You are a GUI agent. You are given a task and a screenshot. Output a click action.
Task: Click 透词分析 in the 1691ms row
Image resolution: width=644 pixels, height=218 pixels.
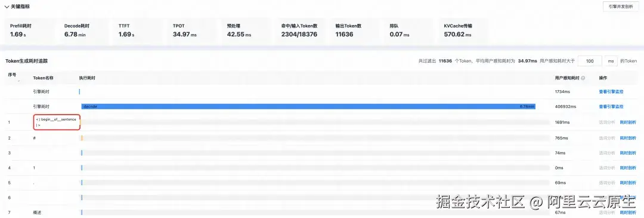tap(607, 122)
